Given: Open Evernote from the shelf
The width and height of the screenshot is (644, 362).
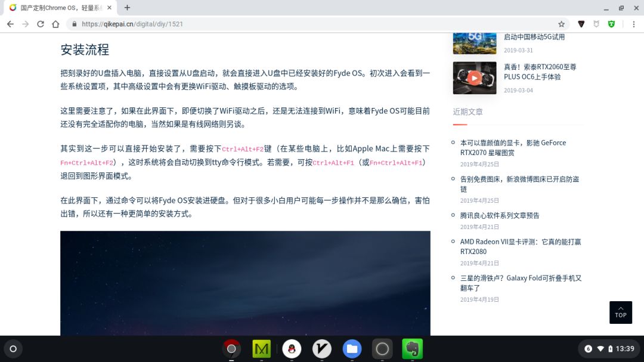Looking at the screenshot, I should (x=412, y=349).
